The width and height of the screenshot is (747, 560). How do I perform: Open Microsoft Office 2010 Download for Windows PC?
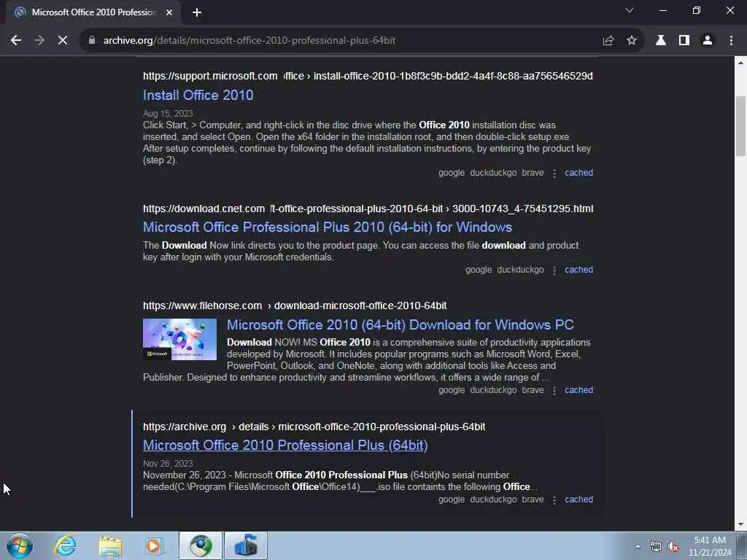coord(400,324)
